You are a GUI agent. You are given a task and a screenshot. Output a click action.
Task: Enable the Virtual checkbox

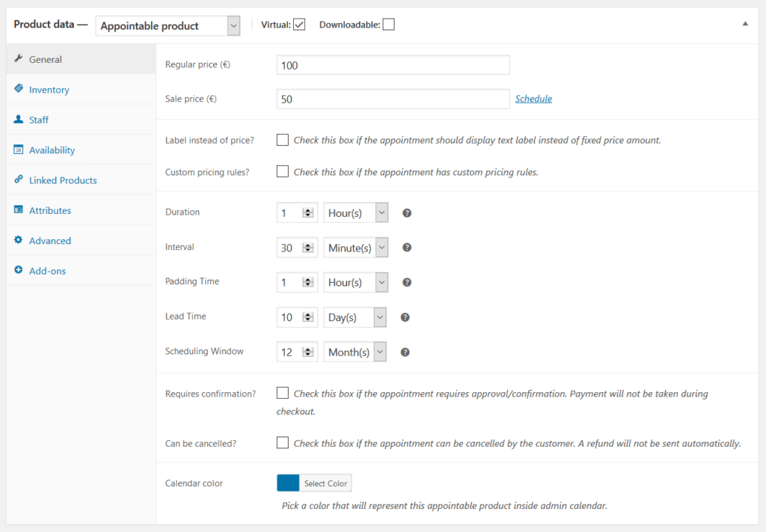(298, 24)
